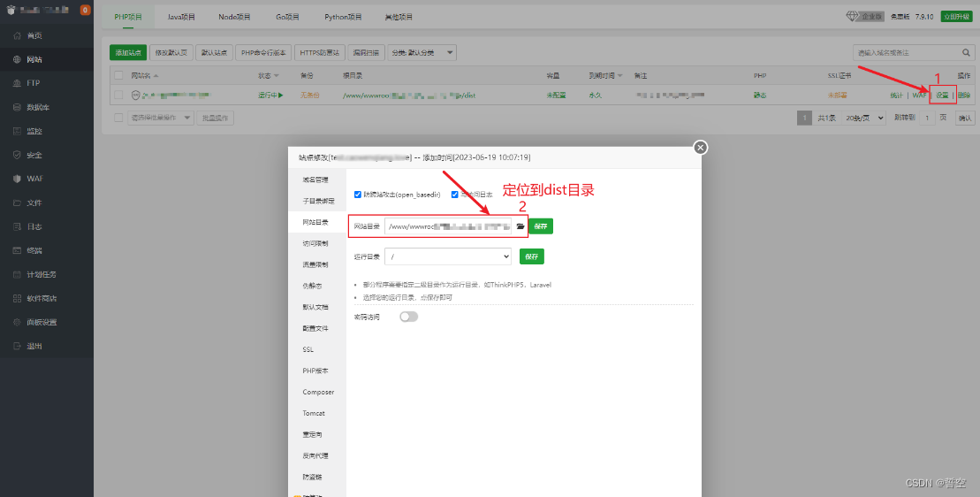Open 首页 home icon in sidebar
The image size is (980, 497).
tap(17, 35)
